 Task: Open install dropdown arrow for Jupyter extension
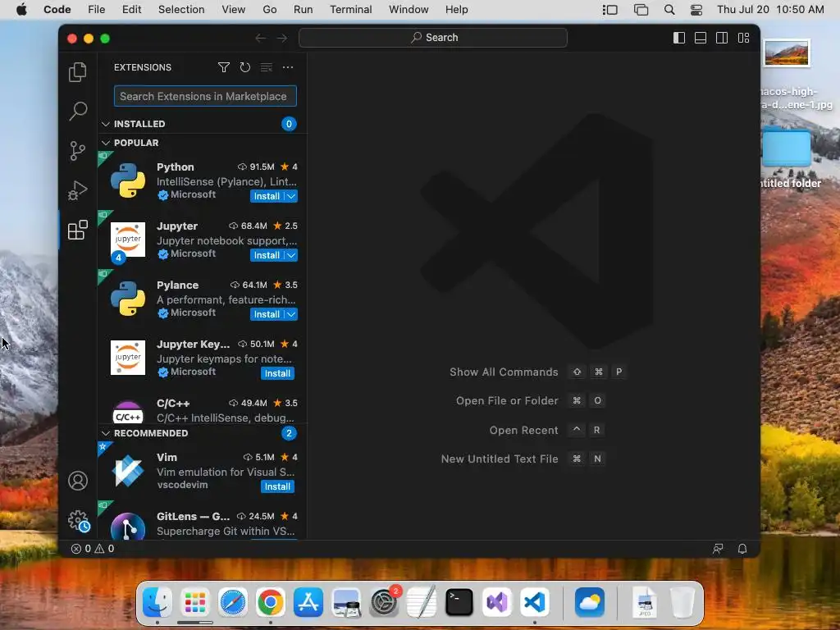click(291, 255)
